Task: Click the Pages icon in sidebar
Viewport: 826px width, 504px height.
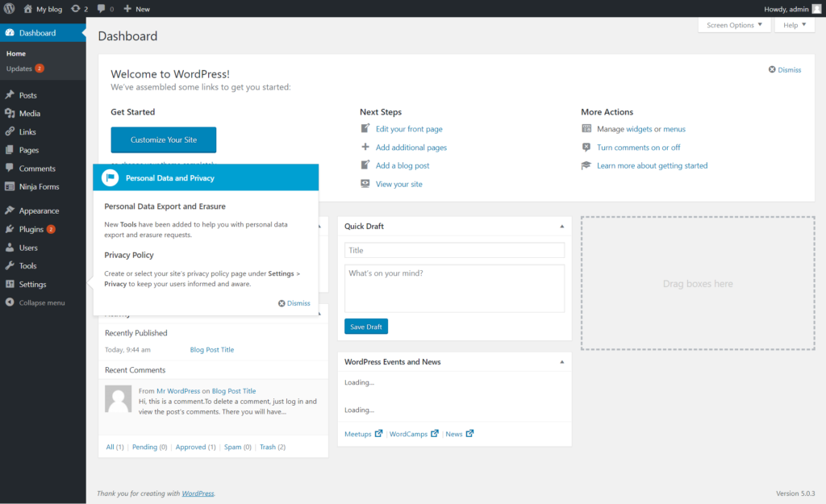Action: click(x=10, y=150)
